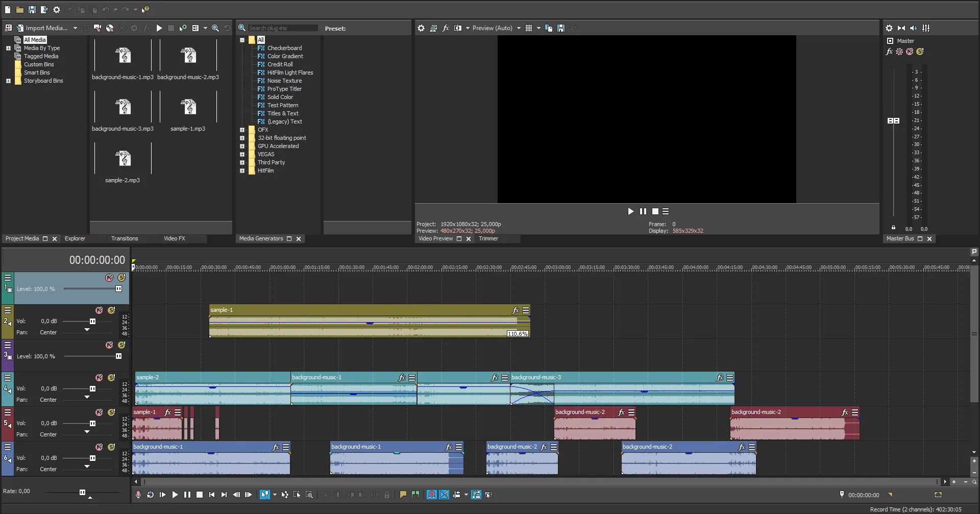Insert a marker using the yellow marker icon

pos(403,495)
